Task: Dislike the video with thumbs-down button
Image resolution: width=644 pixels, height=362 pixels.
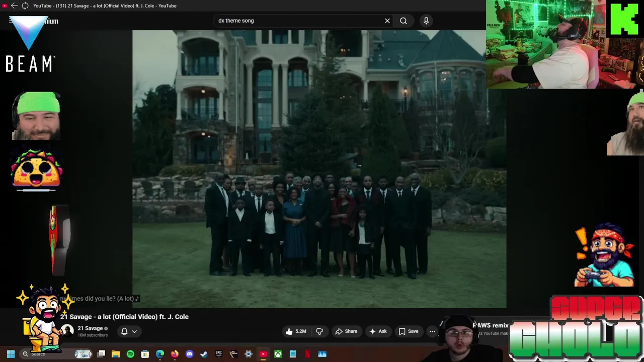Action: click(x=319, y=331)
